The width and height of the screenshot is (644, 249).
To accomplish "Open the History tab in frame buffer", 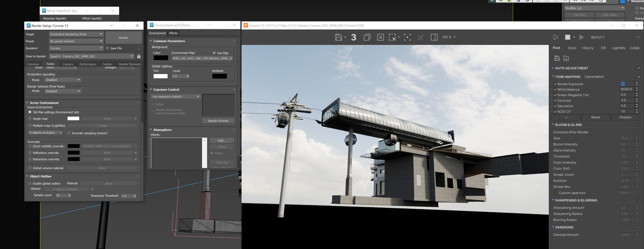I will coord(588,48).
